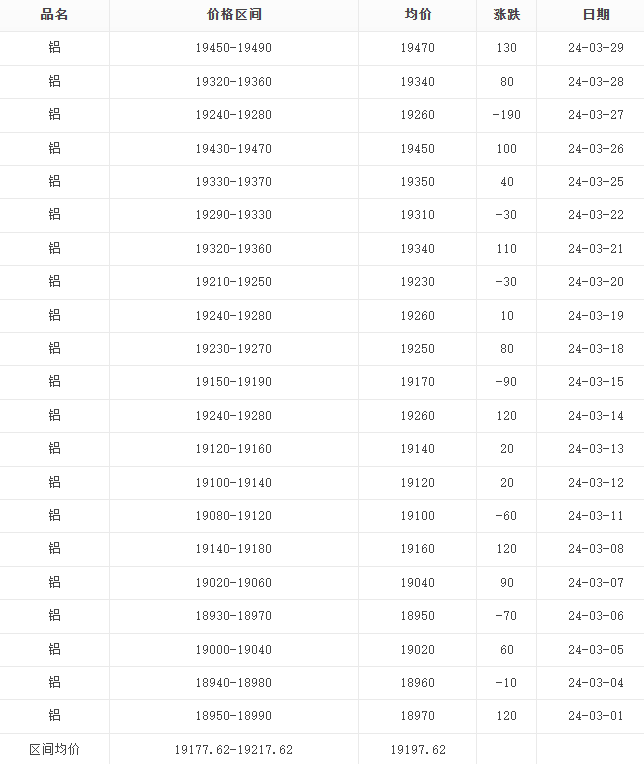Click the 价格区间 column header
The image size is (644, 764).
[234, 15]
